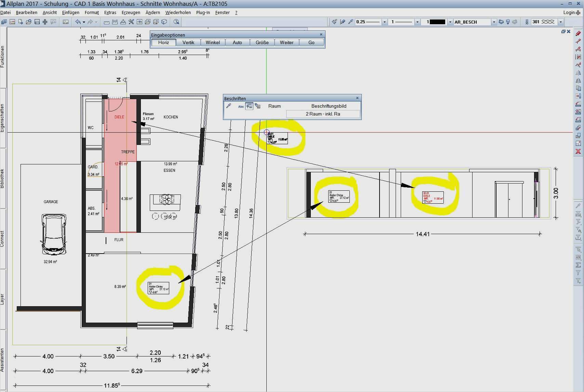
Task: Click the Winkel button
Action: coord(213,42)
